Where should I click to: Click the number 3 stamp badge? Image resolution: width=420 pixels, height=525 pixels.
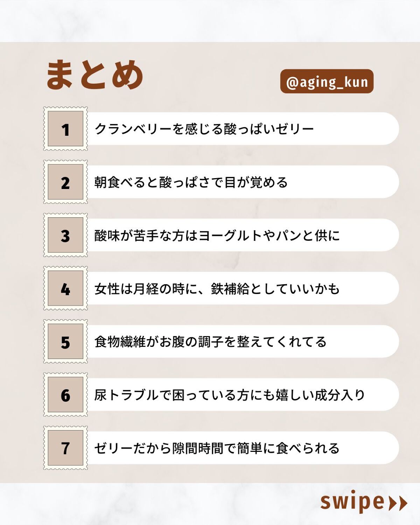[65, 235]
